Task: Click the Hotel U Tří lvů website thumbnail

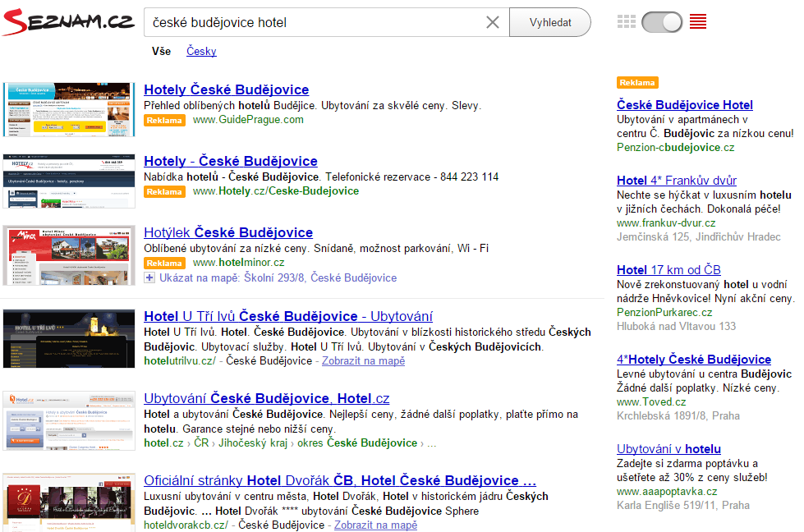Action: [x=69, y=339]
